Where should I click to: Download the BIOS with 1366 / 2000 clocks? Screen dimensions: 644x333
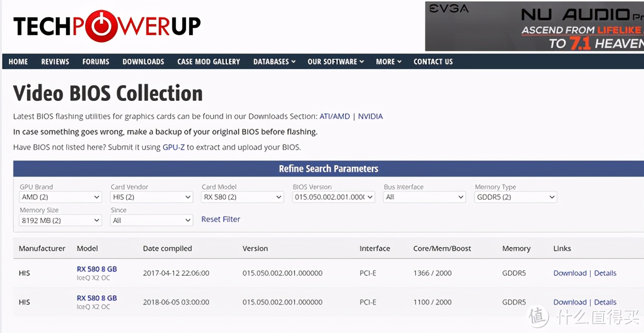pos(570,273)
